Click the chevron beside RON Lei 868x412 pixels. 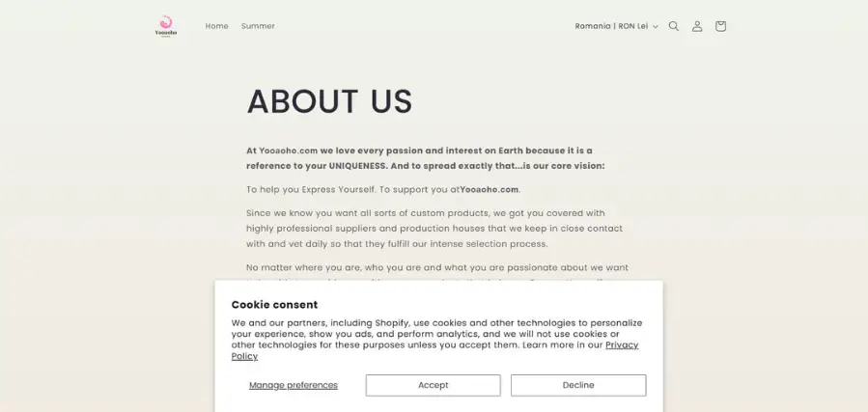(656, 27)
